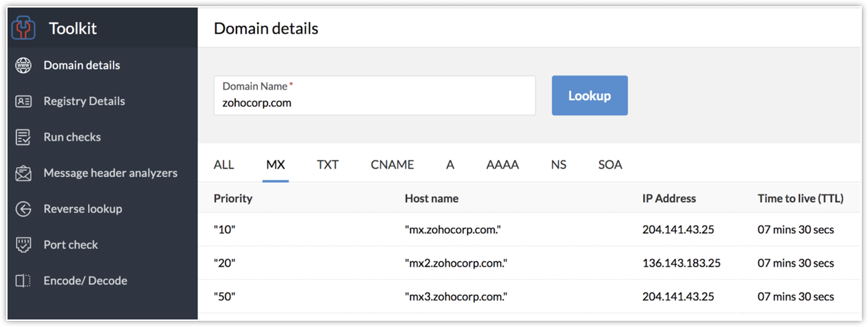Go to Message header analyzers

[x=110, y=173]
